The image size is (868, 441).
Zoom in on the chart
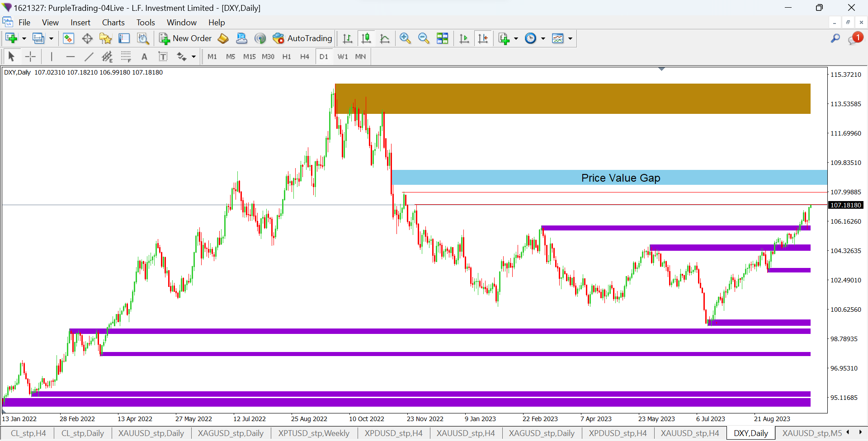(x=405, y=38)
